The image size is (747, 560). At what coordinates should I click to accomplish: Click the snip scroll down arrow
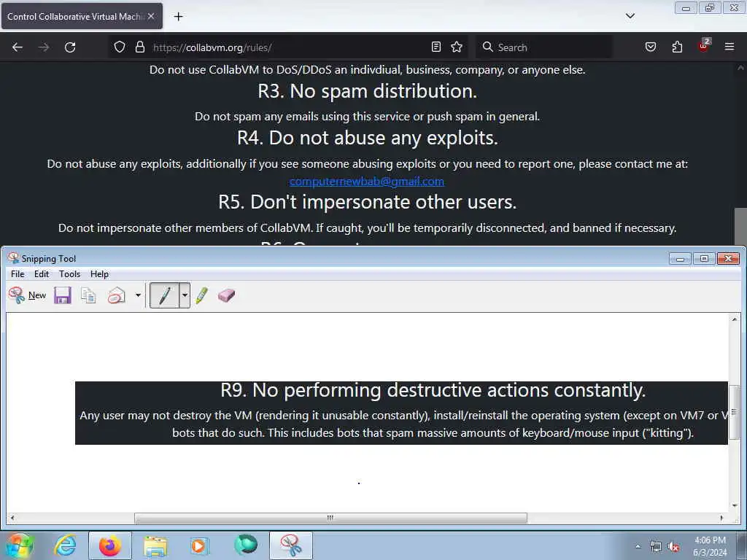click(734, 506)
